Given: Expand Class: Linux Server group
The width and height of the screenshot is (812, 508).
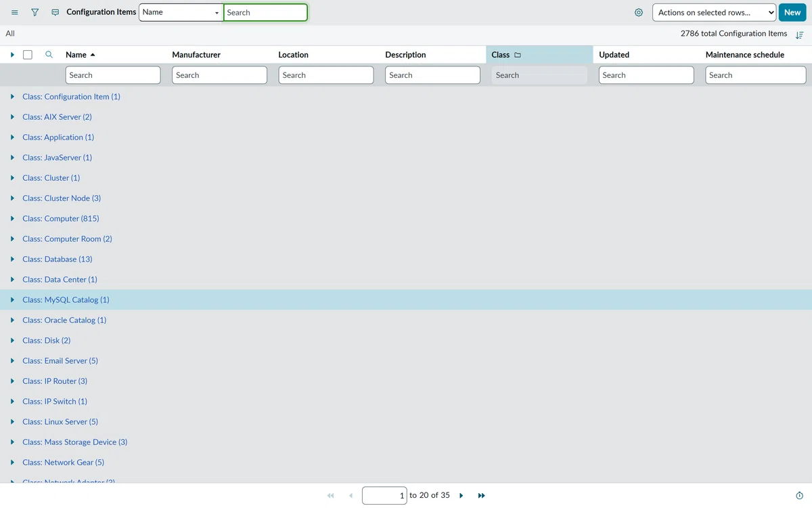Looking at the screenshot, I should click(12, 422).
